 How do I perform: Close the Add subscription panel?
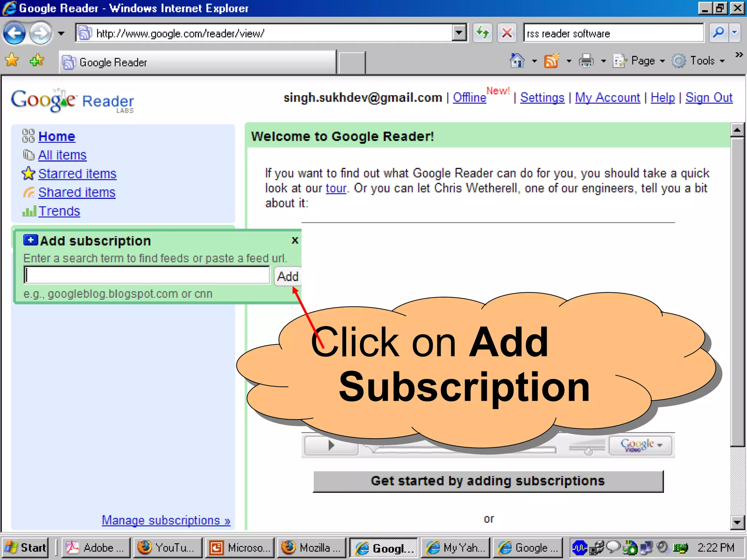pos(295,240)
